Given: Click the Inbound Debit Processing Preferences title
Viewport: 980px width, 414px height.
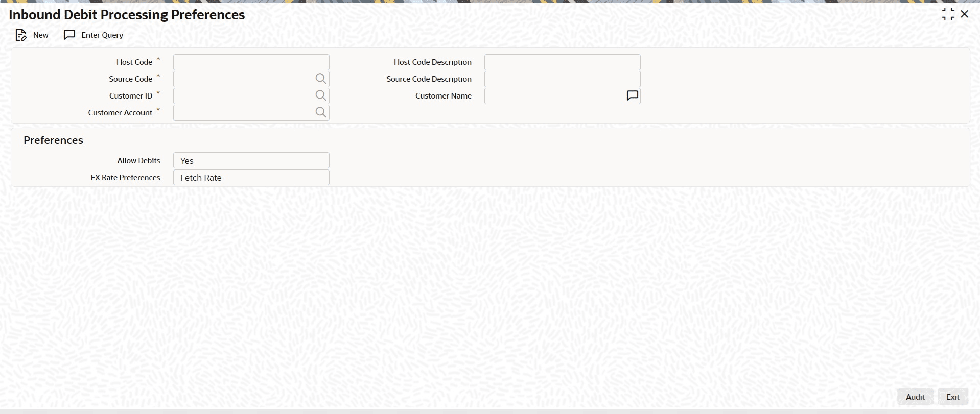Looking at the screenshot, I should pos(127,15).
